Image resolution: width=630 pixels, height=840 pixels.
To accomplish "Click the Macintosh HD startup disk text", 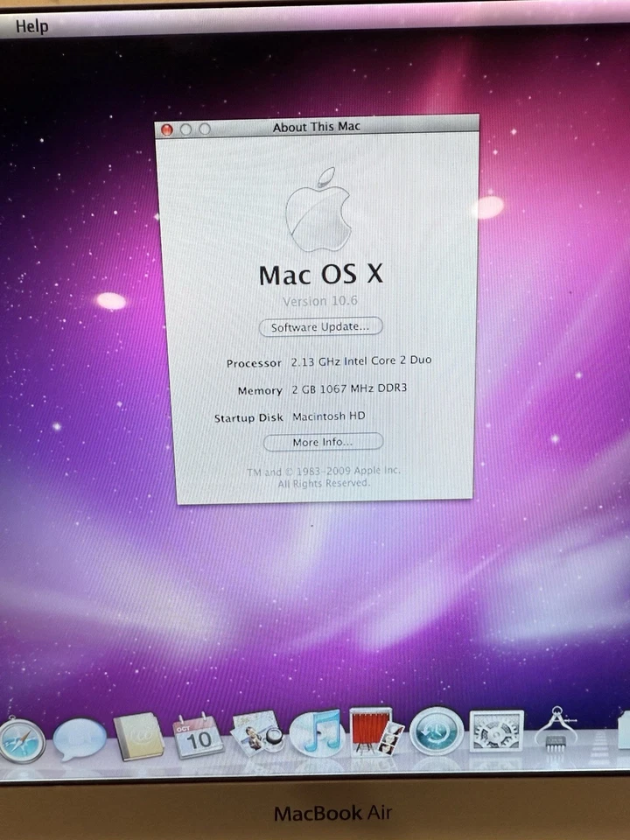I will click(328, 416).
